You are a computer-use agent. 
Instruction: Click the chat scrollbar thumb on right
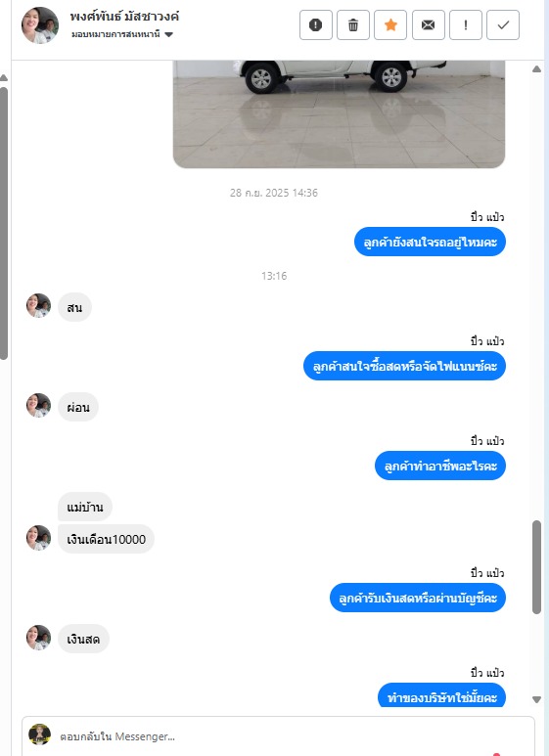tap(536, 567)
